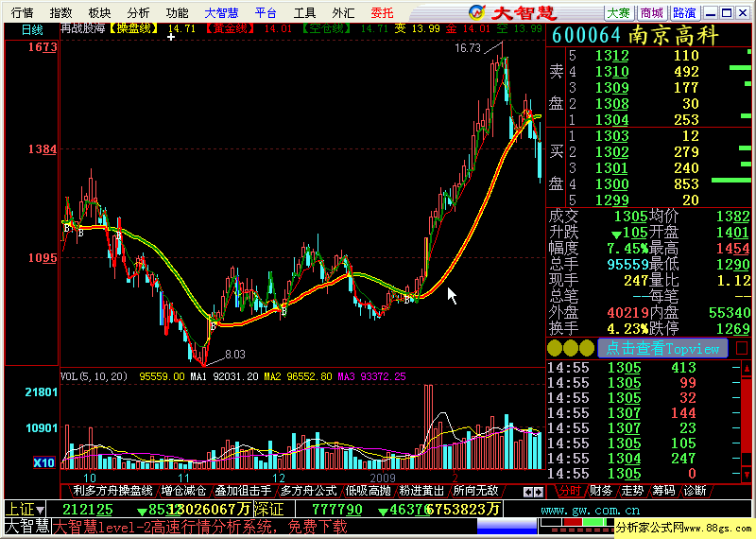Open the 板块 menu

[99, 13]
